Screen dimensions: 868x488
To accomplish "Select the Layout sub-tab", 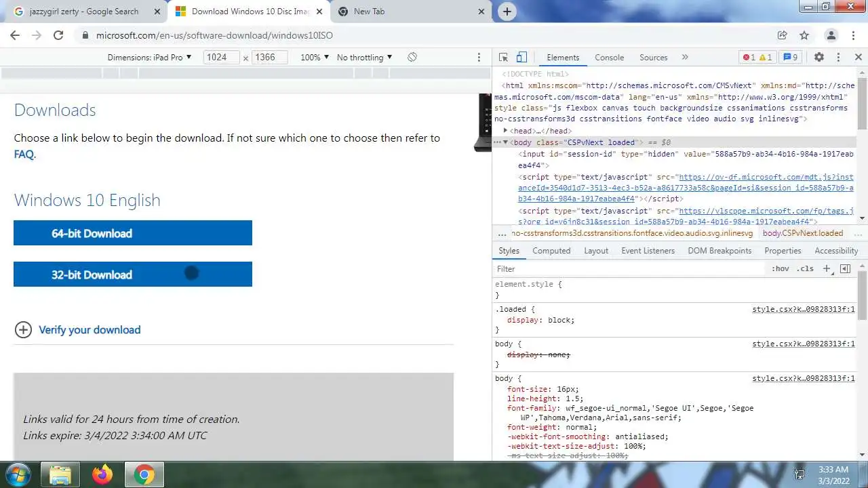I will tap(596, 251).
